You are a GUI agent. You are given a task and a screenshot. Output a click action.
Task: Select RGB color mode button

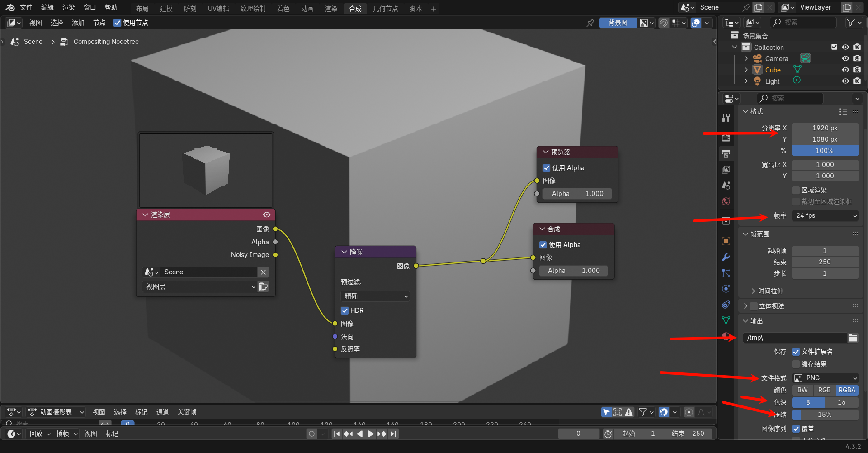[x=824, y=390]
